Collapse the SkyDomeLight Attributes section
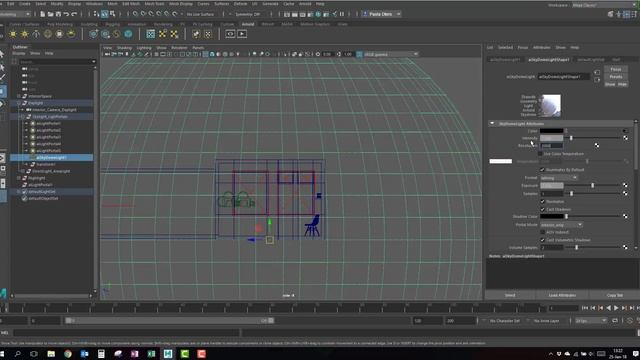 click(x=492, y=123)
